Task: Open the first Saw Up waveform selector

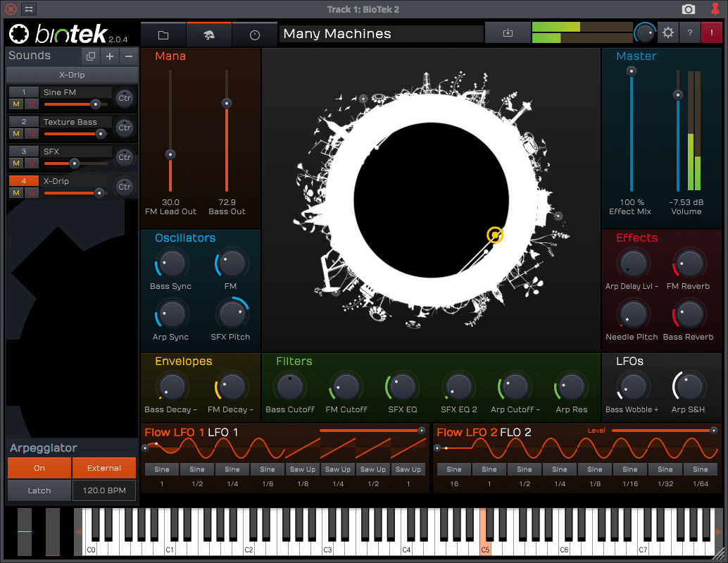Action: pos(303,469)
